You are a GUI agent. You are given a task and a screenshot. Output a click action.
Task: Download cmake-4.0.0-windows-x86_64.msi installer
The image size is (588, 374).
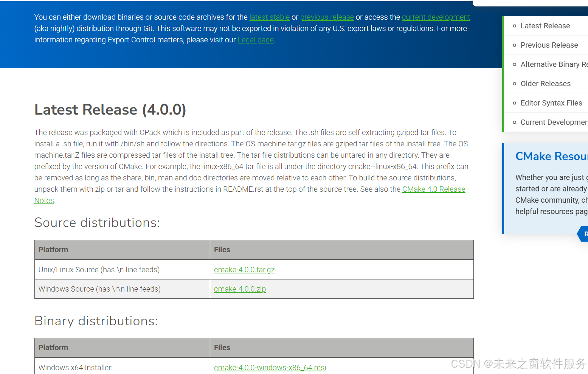point(270,368)
